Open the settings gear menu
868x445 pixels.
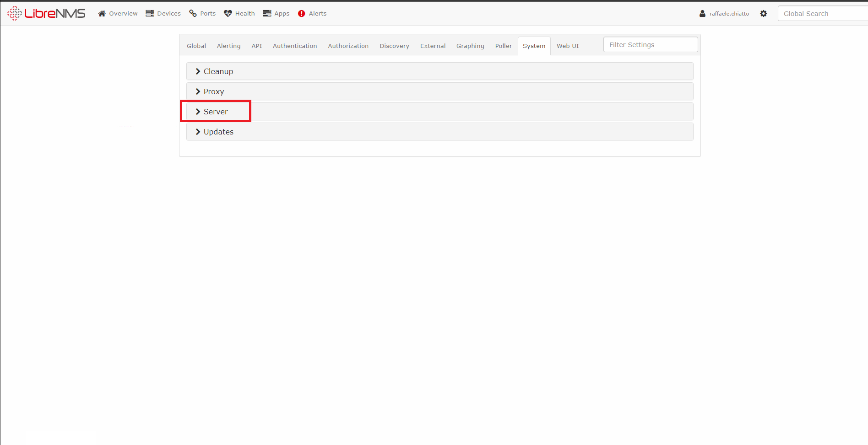point(763,13)
